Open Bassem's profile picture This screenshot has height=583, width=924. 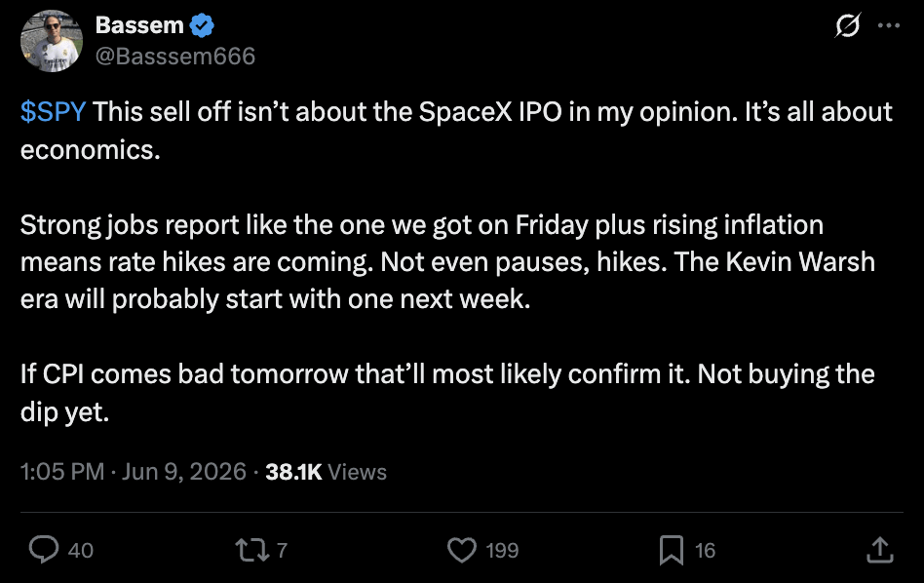[52, 41]
